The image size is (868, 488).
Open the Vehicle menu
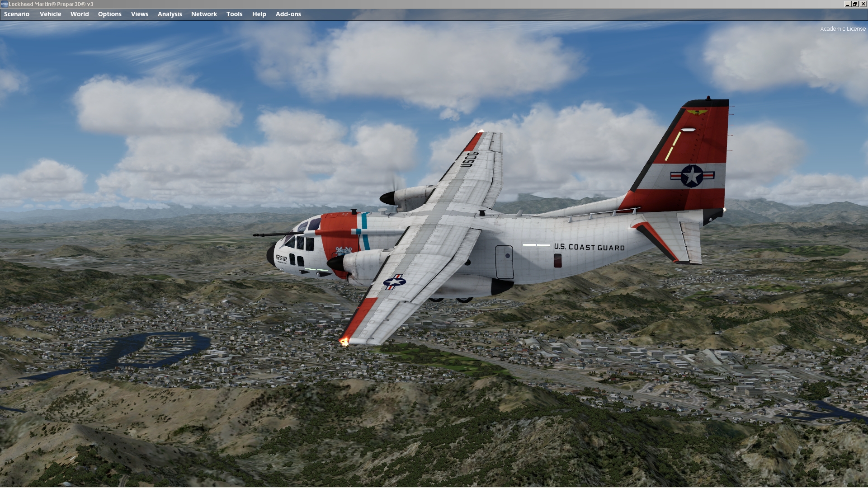pyautogui.click(x=50, y=14)
